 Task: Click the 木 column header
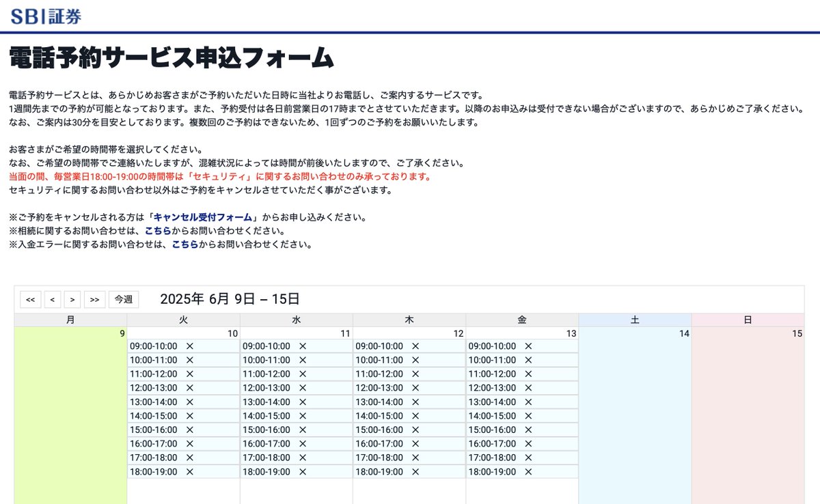[409, 320]
